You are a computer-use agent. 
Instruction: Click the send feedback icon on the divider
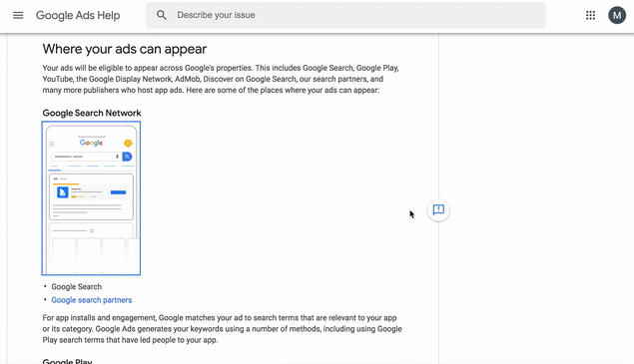pos(438,209)
